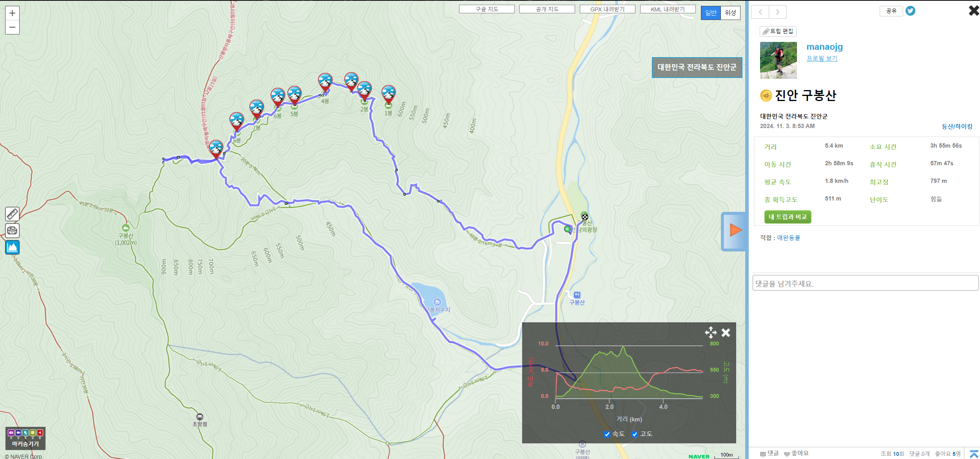Uncheck the 속도 speed checkbox
The image size is (980, 459).
coord(607,434)
